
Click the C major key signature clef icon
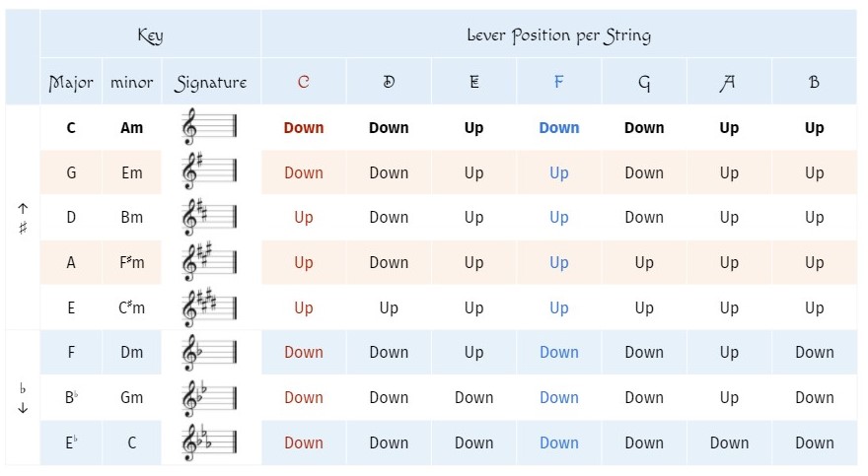(209, 127)
